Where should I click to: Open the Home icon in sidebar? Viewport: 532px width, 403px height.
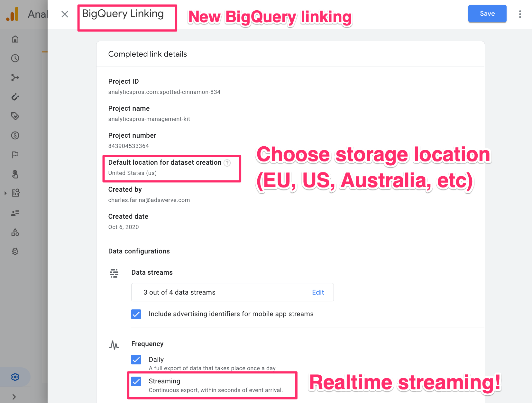tap(15, 39)
